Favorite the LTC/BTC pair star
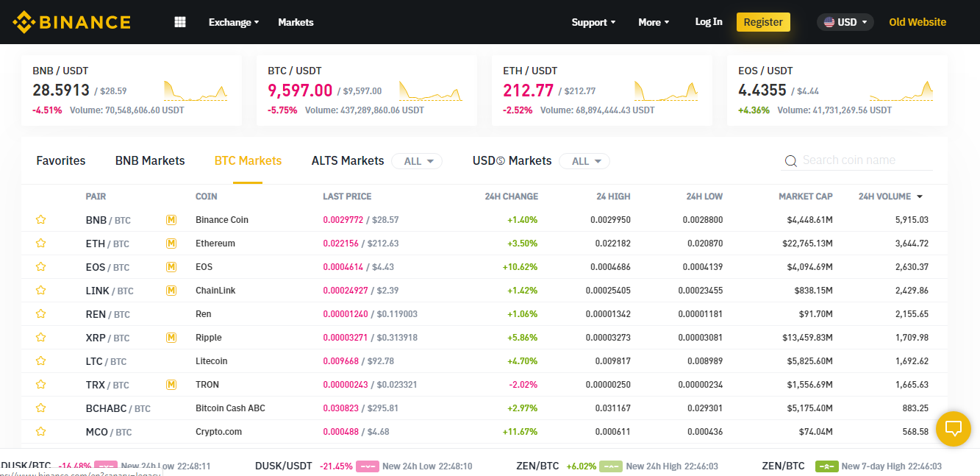Image resolution: width=980 pixels, height=476 pixels. pos(41,360)
